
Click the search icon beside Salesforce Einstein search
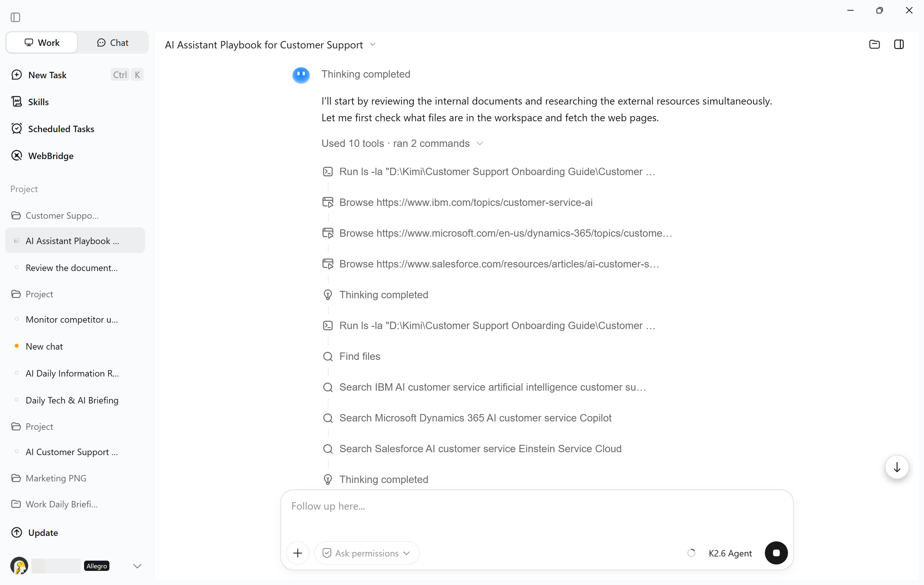pyautogui.click(x=328, y=448)
